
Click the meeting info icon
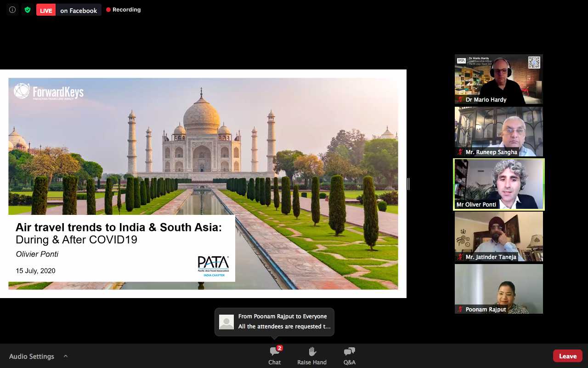[x=12, y=10]
